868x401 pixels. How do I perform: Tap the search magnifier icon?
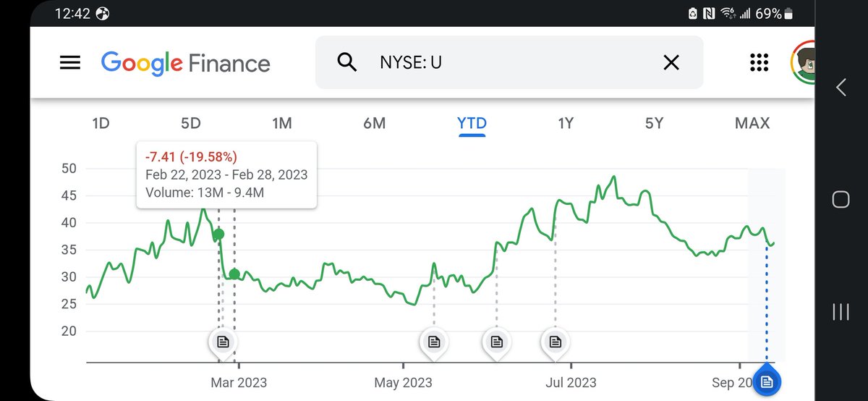click(x=347, y=63)
